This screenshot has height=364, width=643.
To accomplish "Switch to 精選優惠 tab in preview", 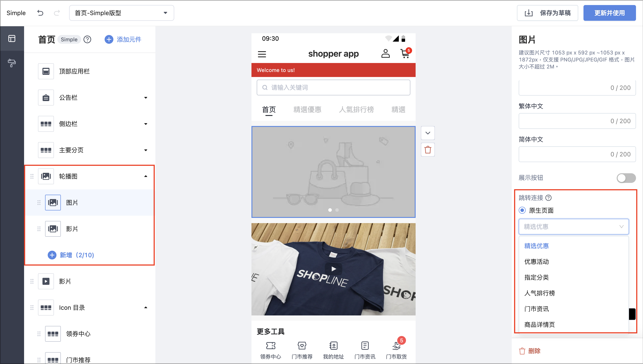I will (x=307, y=110).
